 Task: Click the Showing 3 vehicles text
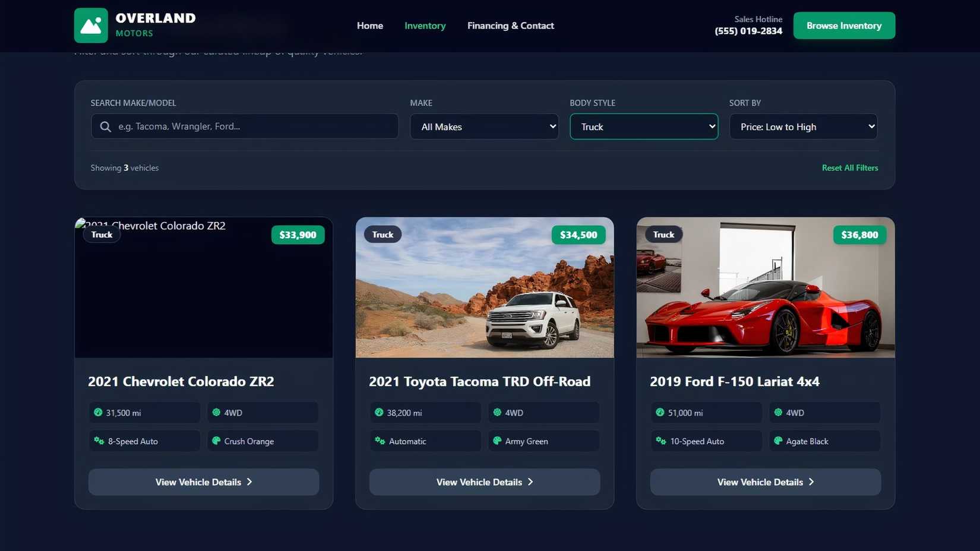point(125,168)
